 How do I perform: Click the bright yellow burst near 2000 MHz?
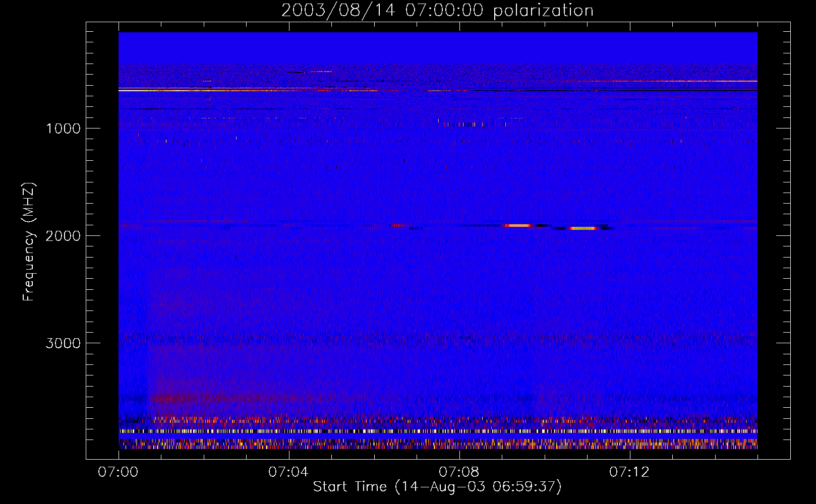584,228
